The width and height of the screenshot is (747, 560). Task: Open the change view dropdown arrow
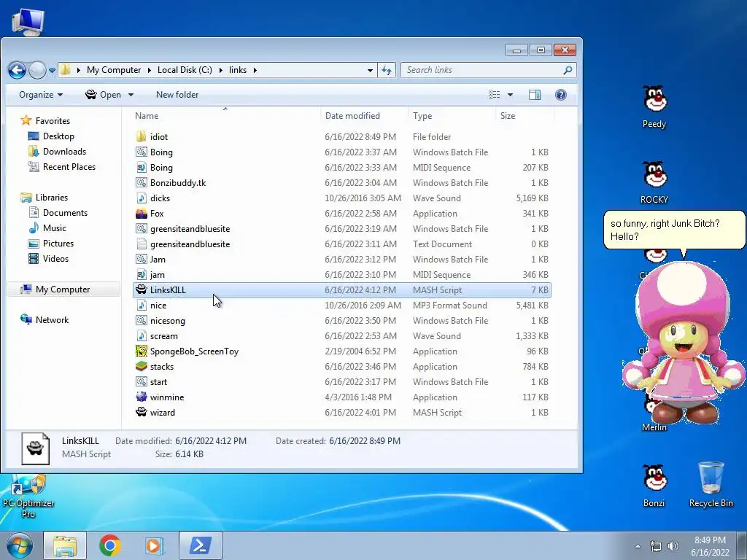(510, 95)
